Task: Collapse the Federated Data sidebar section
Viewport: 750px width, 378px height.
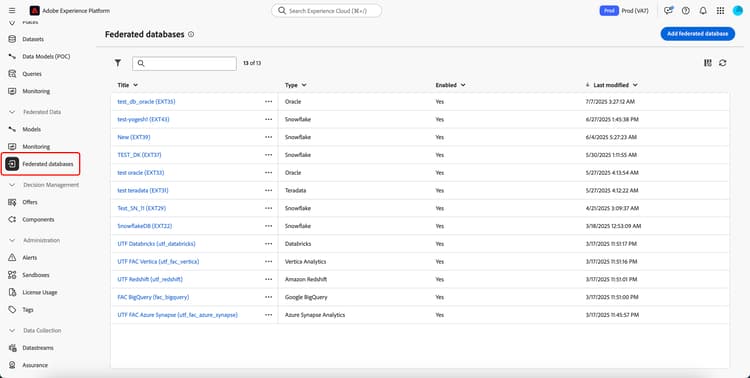Action: tap(12, 112)
